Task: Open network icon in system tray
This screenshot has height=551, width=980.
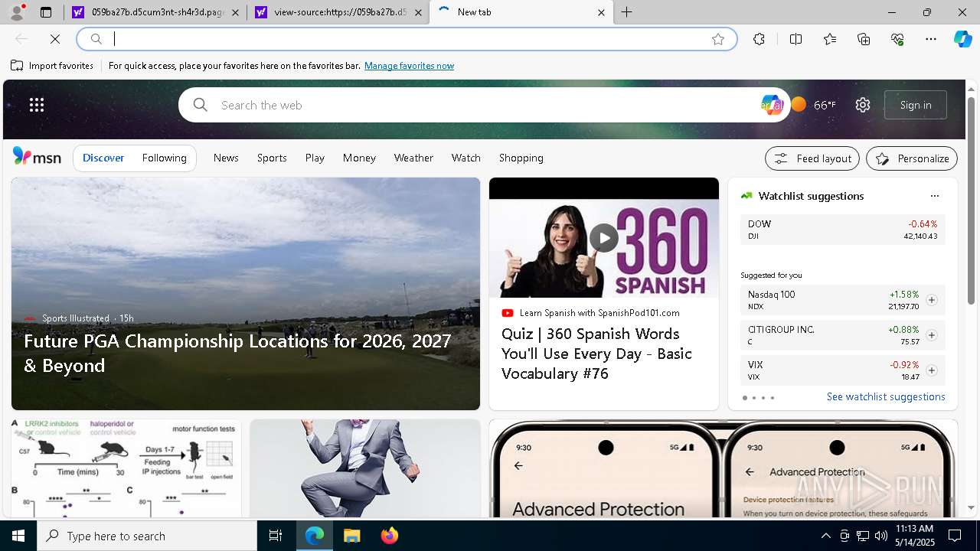Action: [862, 536]
